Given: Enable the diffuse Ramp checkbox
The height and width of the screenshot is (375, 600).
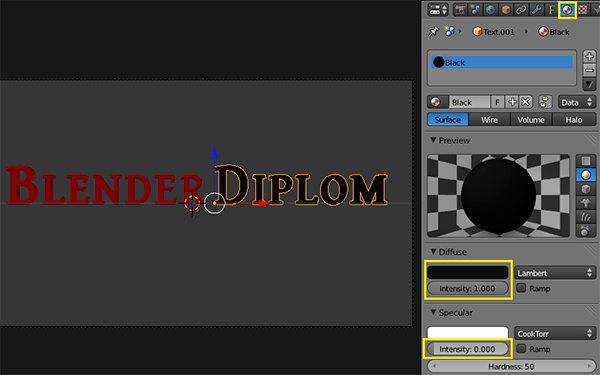Looking at the screenshot, I should point(521,288).
